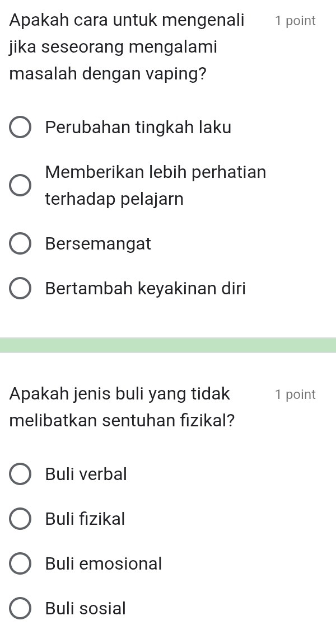336x644 pixels.
Task: Select the "Buli sosial" radio button
Action: coord(20,609)
